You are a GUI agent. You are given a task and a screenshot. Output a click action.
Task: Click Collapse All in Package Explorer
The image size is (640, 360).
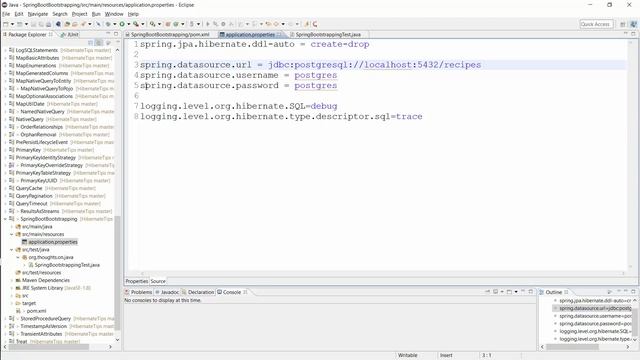pyautogui.click(x=91, y=43)
